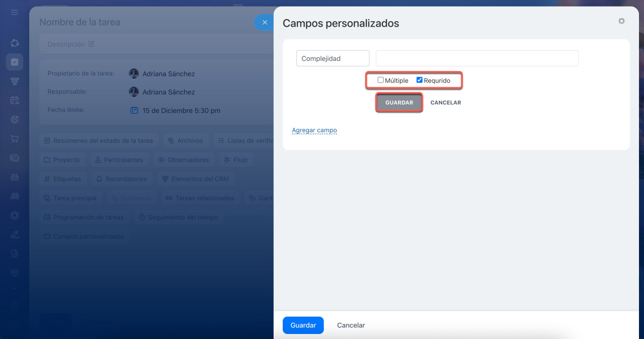Close the slider with the blue X button
This screenshot has height=339, width=644.
265,22
